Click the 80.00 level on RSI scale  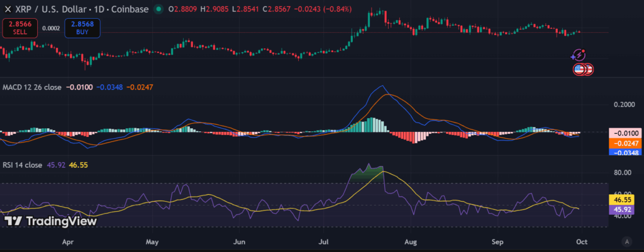point(625,172)
